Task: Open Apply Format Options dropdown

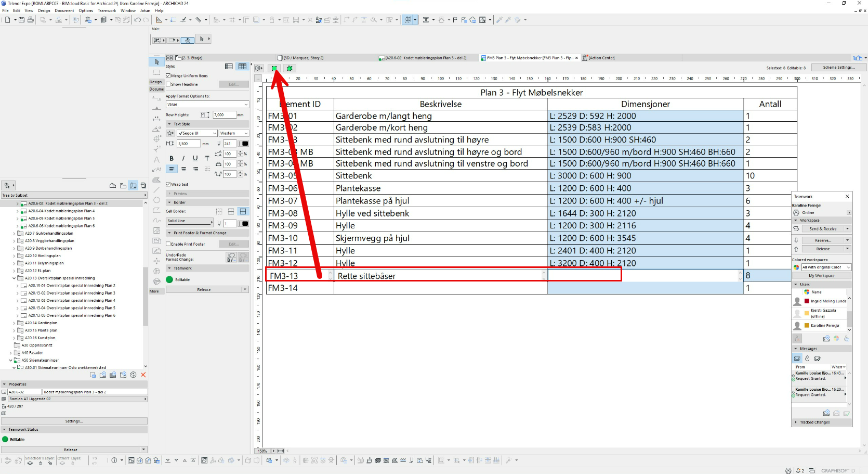Action: 207,105
